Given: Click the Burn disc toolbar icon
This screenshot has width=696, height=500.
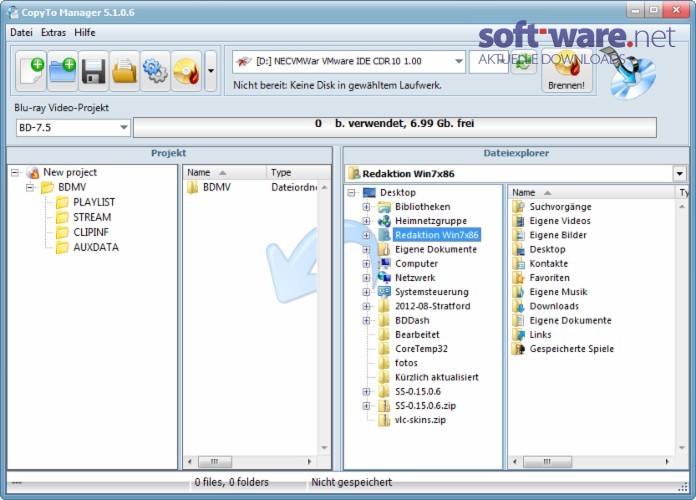Looking at the screenshot, I should coord(186,71).
